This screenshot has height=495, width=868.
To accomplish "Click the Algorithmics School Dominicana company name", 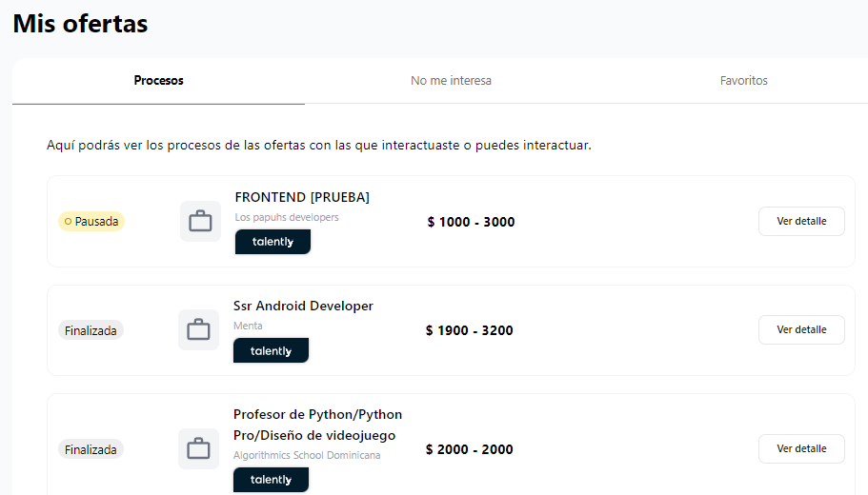I will pos(307,455).
